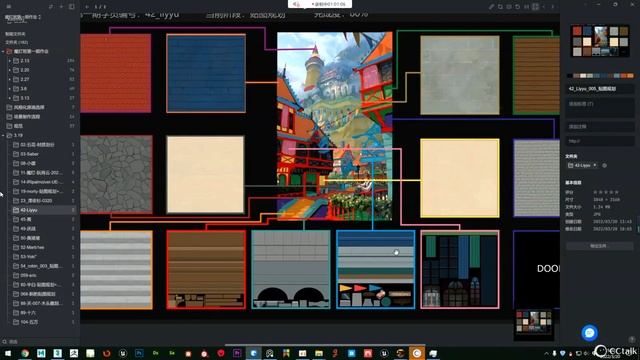Click the black color in palette strip
Viewport: 640px width, 360px height.
(x=569, y=76)
